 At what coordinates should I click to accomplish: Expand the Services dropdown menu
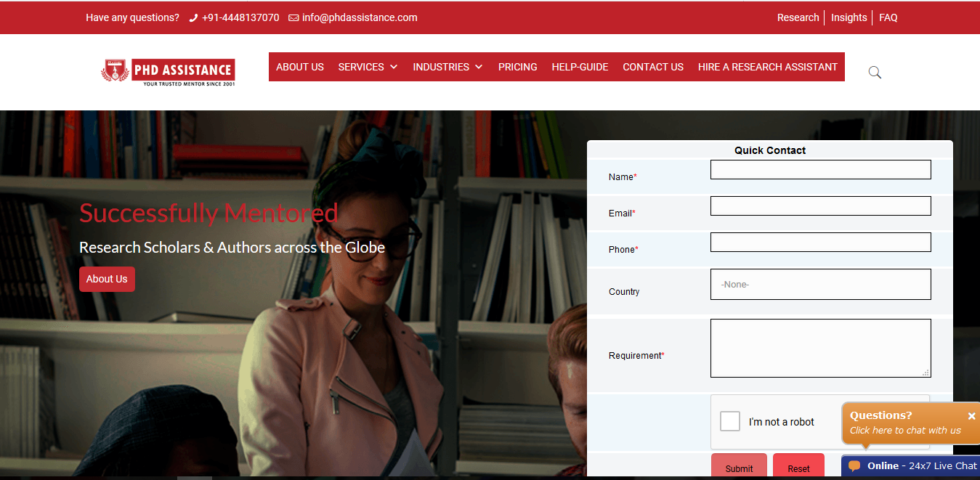coord(368,67)
